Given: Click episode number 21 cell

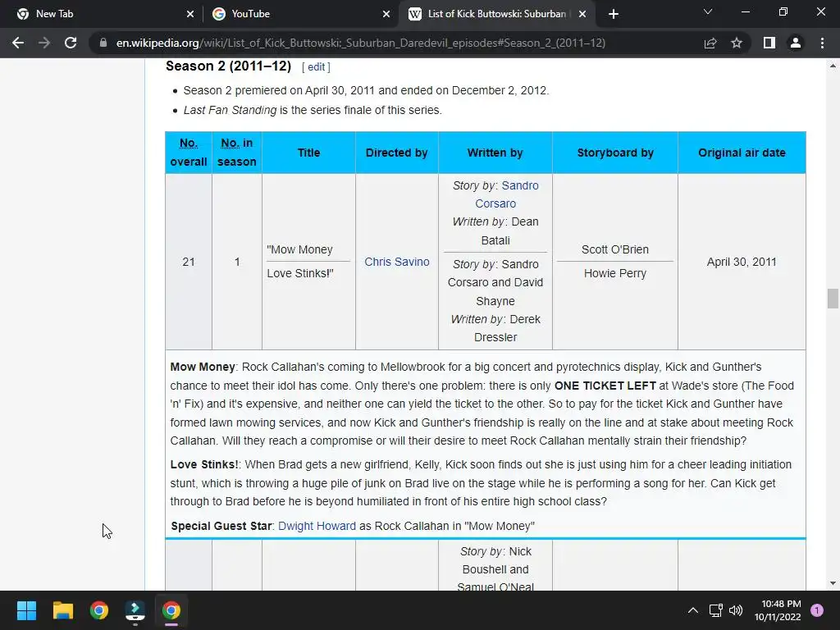Looking at the screenshot, I should [x=189, y=262].
